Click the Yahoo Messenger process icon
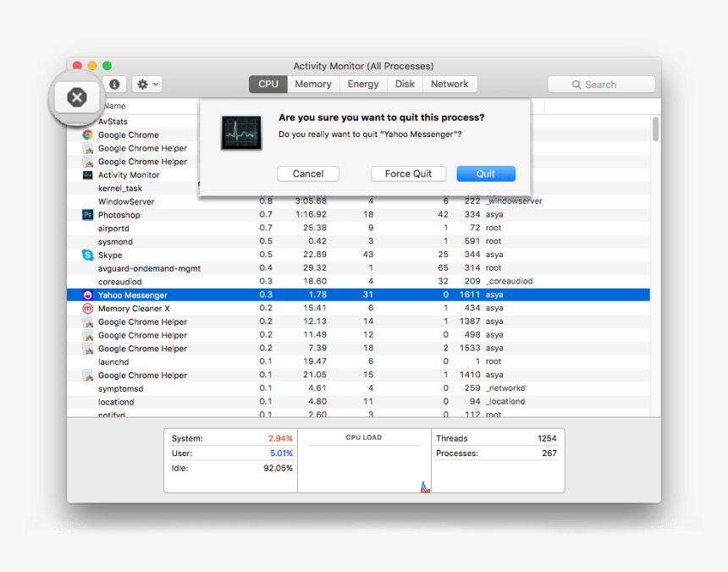Screen dimensions: 728x572 coord(87,295)
